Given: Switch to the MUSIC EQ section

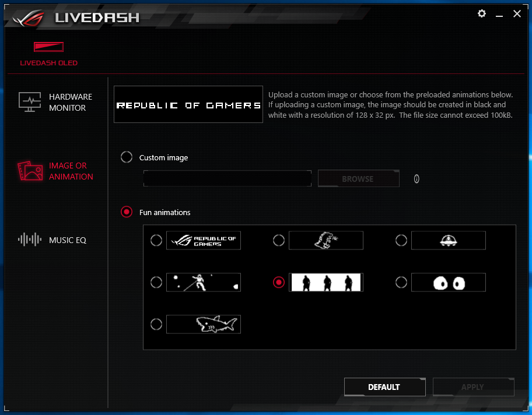Looking at the screenshot, I should 68,240.
